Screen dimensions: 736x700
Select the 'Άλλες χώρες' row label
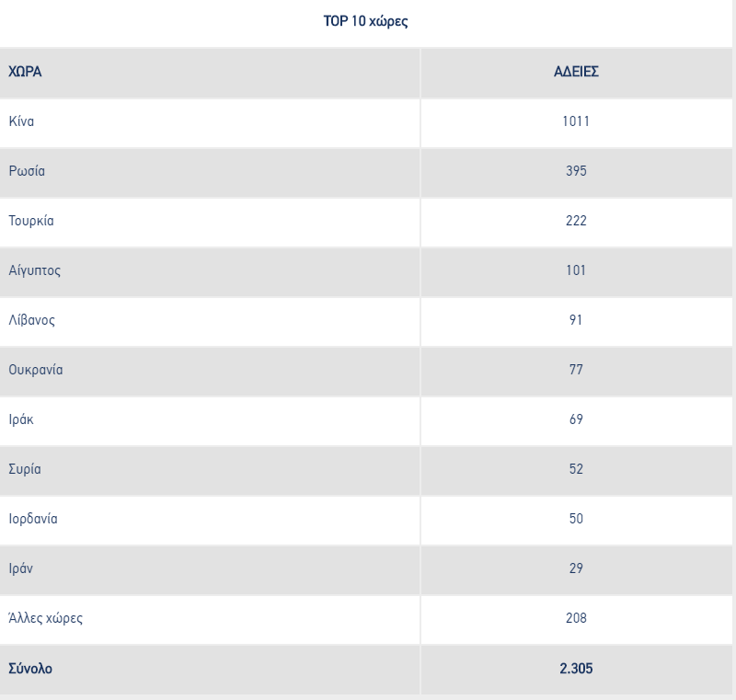[x=46, y=618]
